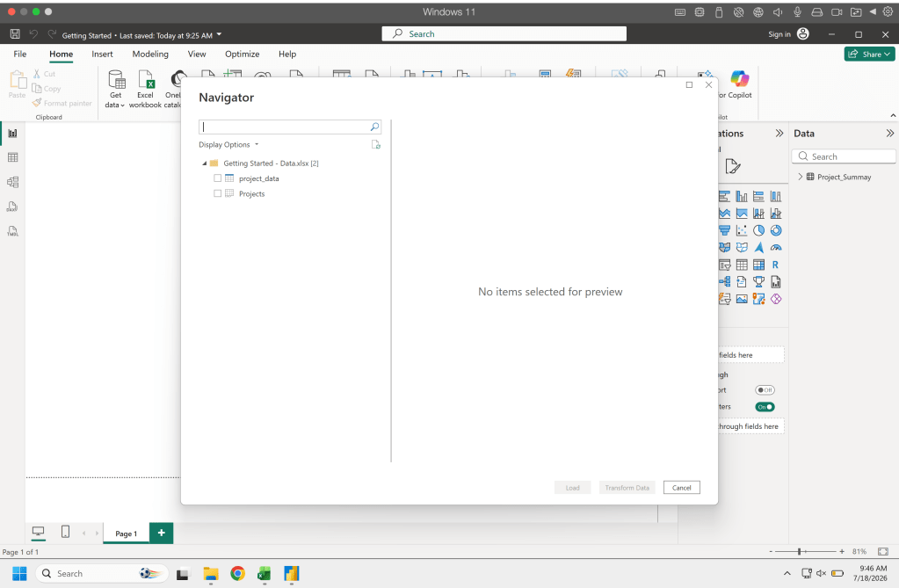Open the Share dropdown button
This screenshot has height=588, width=899.
(x=869, y=54)
